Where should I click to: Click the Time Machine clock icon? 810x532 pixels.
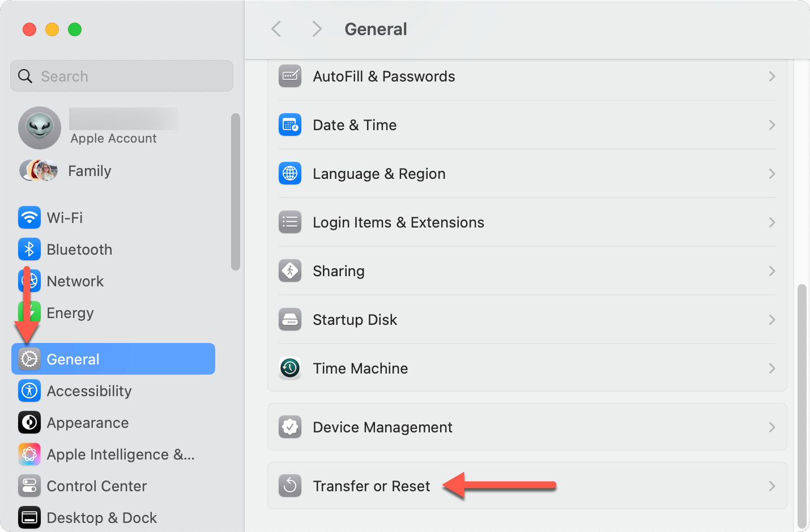pyautogui.click(x=290, y=368)
